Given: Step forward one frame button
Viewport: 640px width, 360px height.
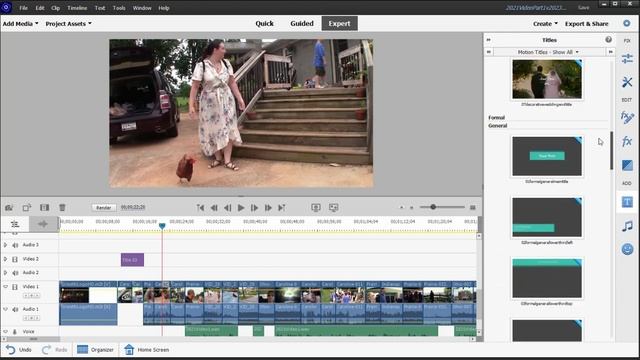Looking at the screenshot, I should 254,208.
